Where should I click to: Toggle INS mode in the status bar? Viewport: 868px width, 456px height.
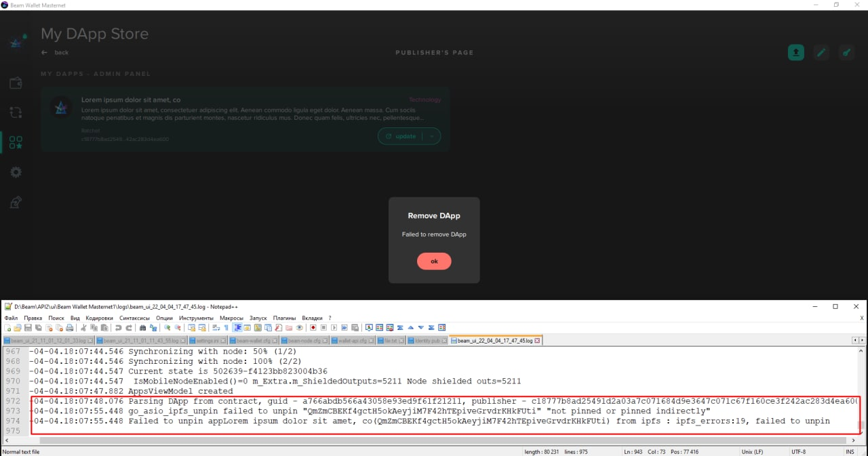[850, 452]
